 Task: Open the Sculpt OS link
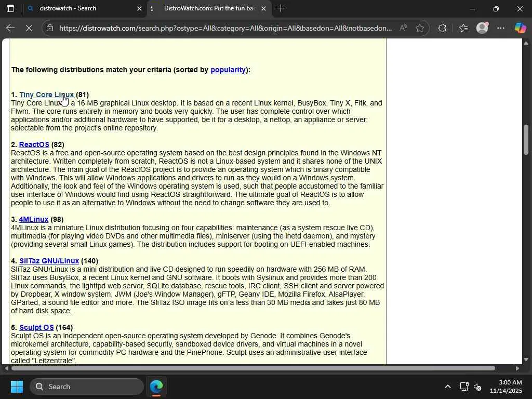coord(36,327)
